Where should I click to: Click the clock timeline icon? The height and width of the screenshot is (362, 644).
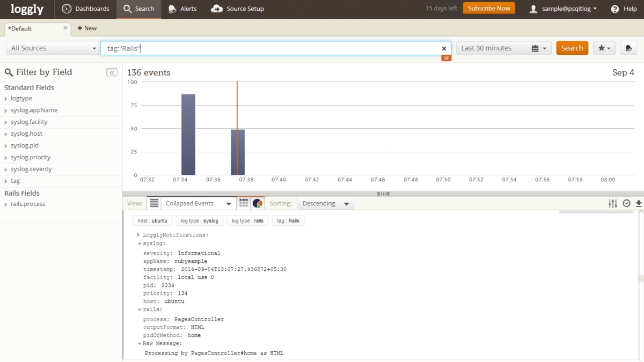point(626,203)
